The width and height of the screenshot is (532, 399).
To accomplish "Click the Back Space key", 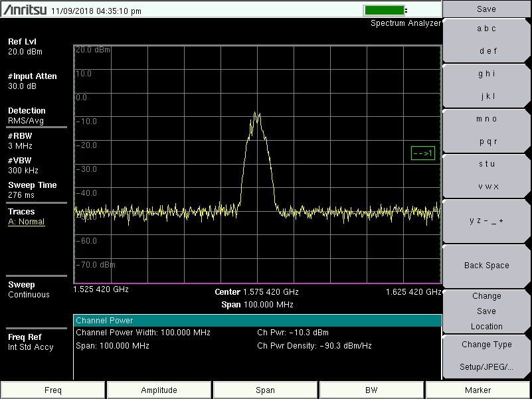I will pos(486,266).
